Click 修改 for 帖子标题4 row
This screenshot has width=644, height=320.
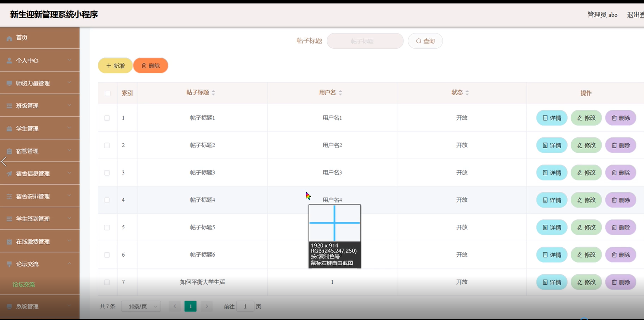coord(586,200)
